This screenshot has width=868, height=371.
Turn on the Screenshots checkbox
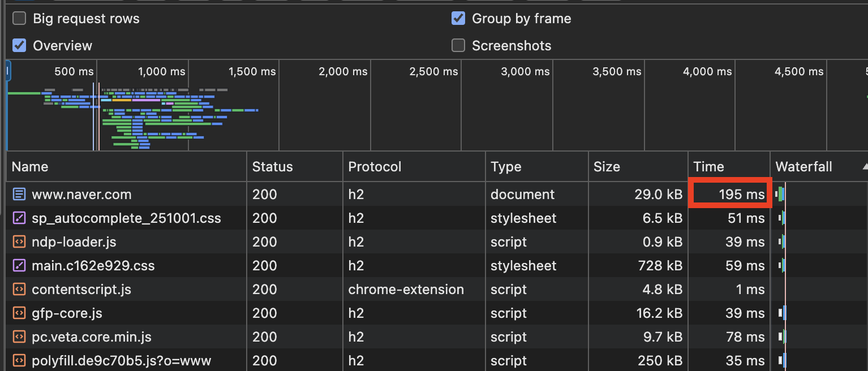(458, 46)
